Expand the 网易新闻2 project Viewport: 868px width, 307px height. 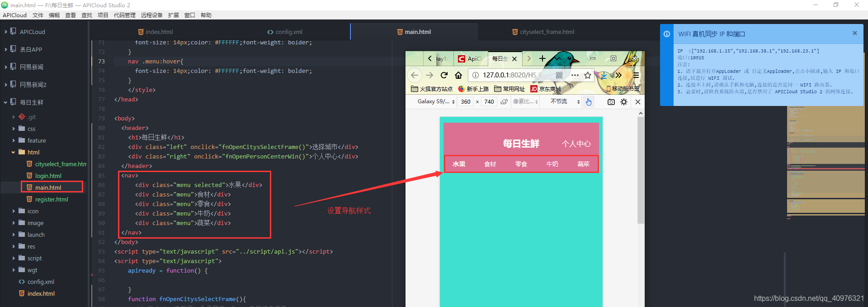coord(5,85)
